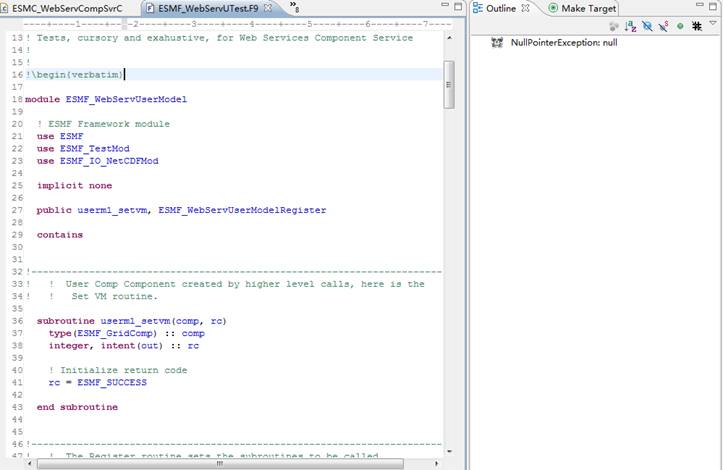Click the group/hash icon in Outline toolbar
The height and width of the screenshot is (470, 723).
click(696, 26)
